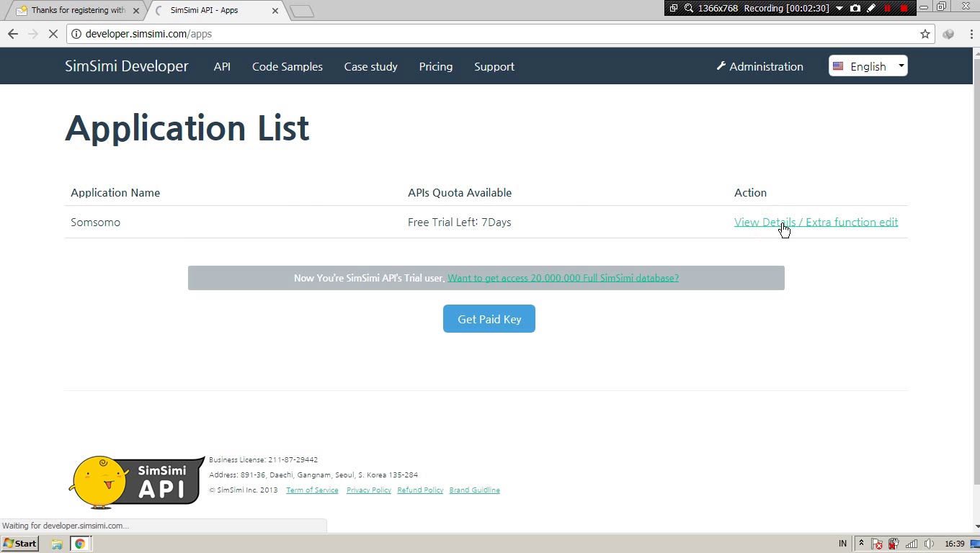Open a new browser tab

302,12
